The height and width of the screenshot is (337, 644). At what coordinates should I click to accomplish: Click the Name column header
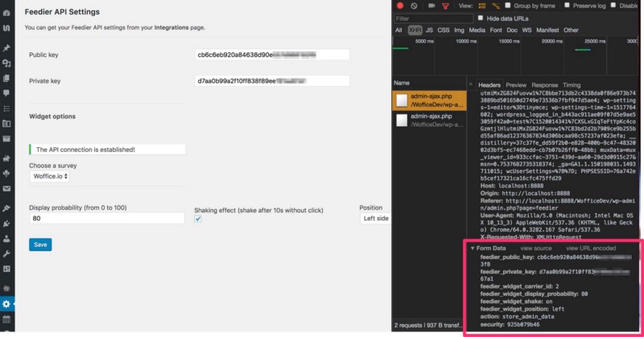coord(402,83)
